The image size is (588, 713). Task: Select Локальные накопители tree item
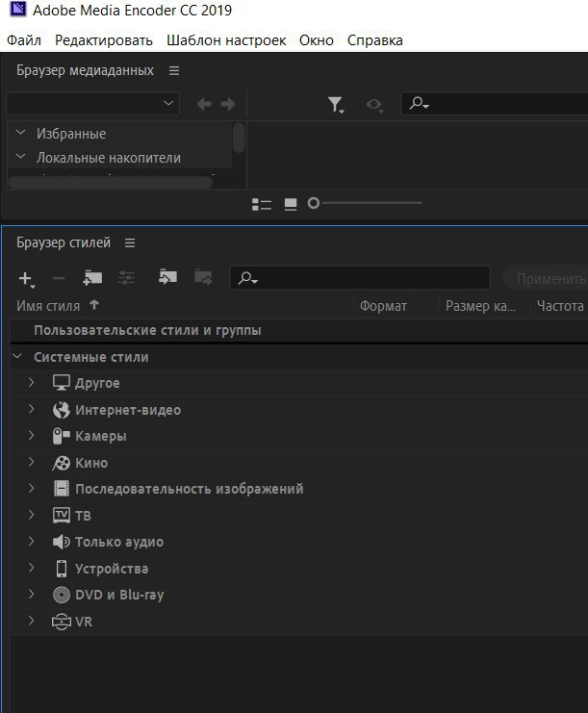[x=109, y=158]
